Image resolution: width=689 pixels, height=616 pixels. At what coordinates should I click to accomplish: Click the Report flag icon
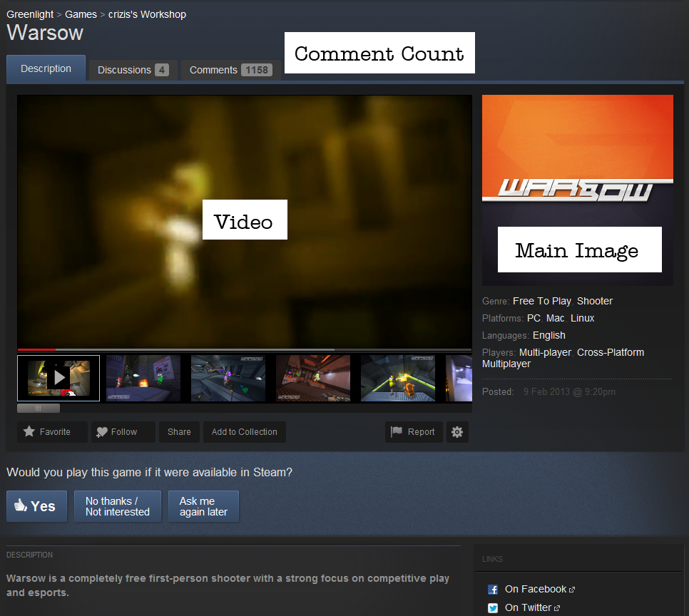[397, 431]
